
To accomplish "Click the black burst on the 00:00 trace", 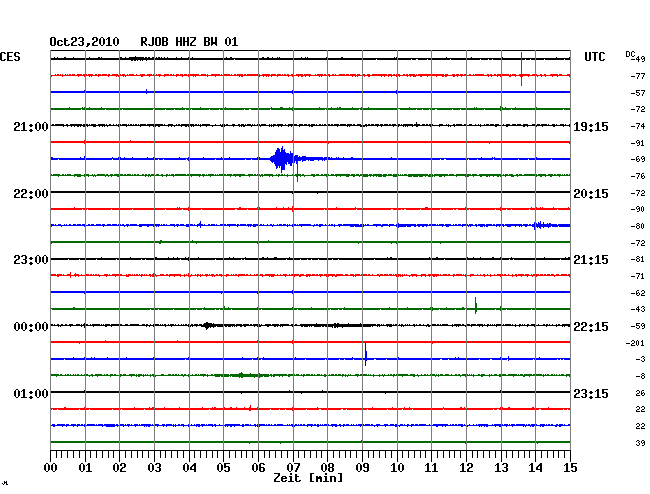I will 209,326.
